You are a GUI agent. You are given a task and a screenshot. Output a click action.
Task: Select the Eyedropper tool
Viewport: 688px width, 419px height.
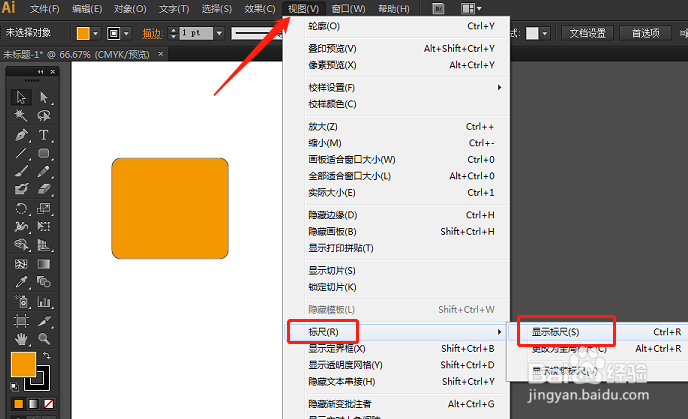(x=21, y=282)
